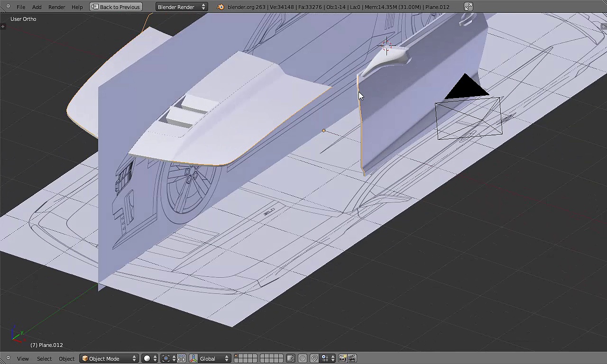The width and height of the screenshot is (607, 364).
Task: Click the Ve:34148 vertex count text
Action: [x=283, y=7]
